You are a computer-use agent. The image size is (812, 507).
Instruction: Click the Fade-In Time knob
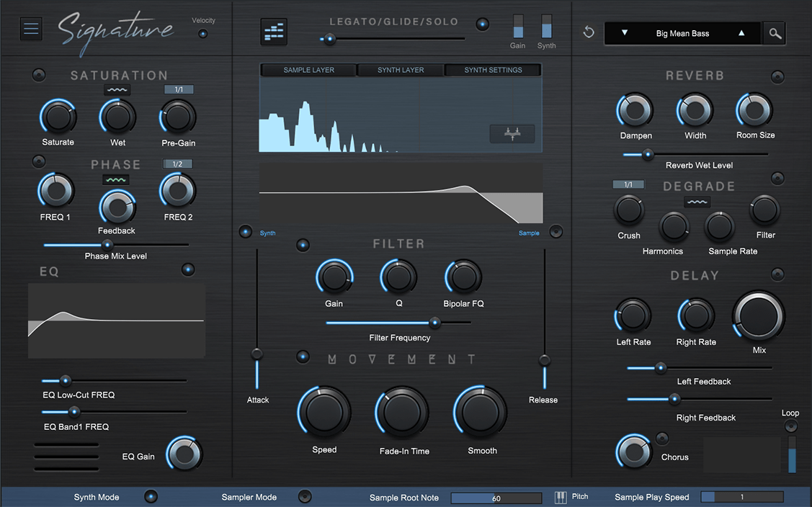click(402, 413)
